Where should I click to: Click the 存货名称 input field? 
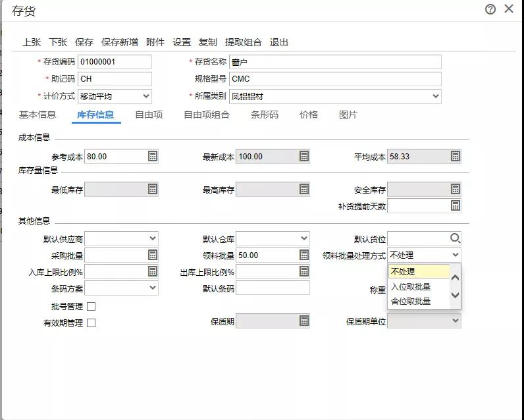335,62
